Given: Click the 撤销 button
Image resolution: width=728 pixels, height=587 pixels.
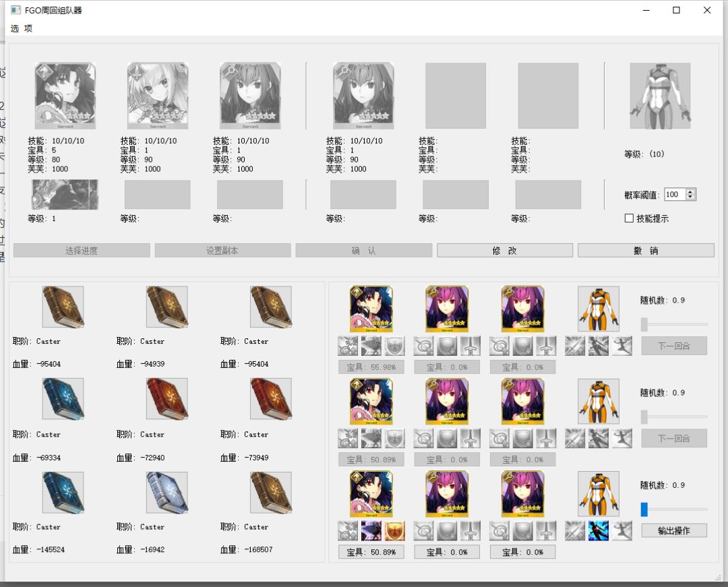Looking at the screenshot, I should click(x=646, y=251).
